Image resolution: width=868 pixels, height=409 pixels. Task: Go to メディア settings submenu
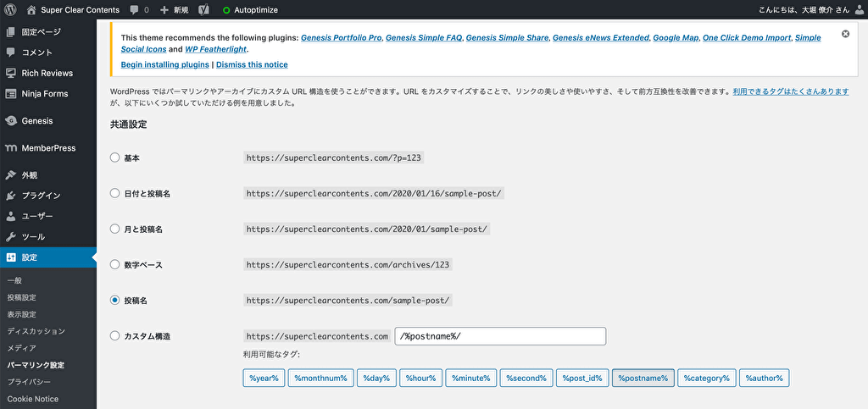tap(21, 348)
